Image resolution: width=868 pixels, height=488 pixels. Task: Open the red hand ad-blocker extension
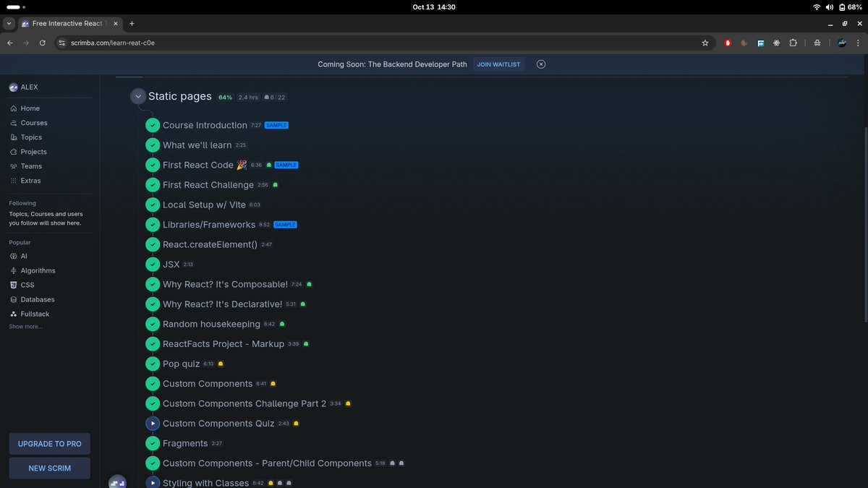click(x=728, y=43)
